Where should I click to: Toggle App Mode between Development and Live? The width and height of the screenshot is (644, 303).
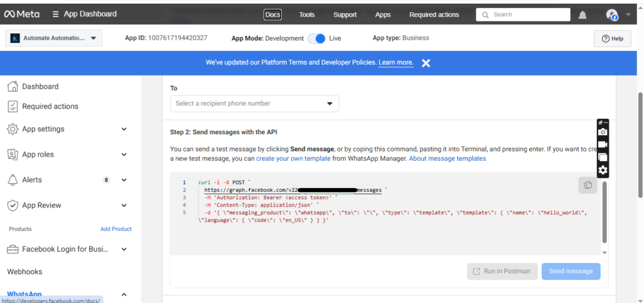click(316, 38)
